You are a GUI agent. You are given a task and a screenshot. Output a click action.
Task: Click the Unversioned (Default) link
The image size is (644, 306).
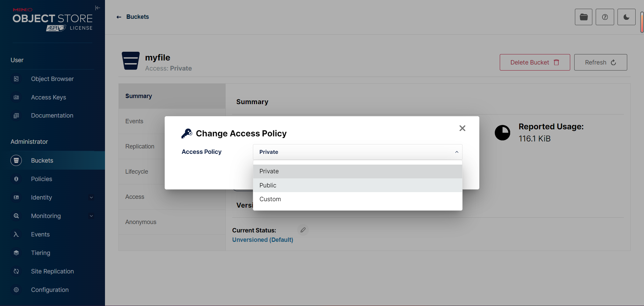[x=263, y=240]
